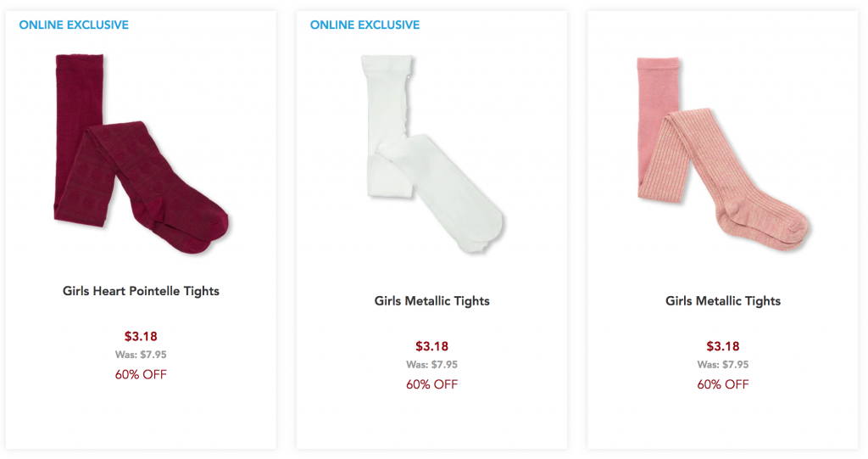Click $3.18 price of white Metallic Tights
This screenshot has width=868, height=459.
pyautogui.click(x=431, y=346)
